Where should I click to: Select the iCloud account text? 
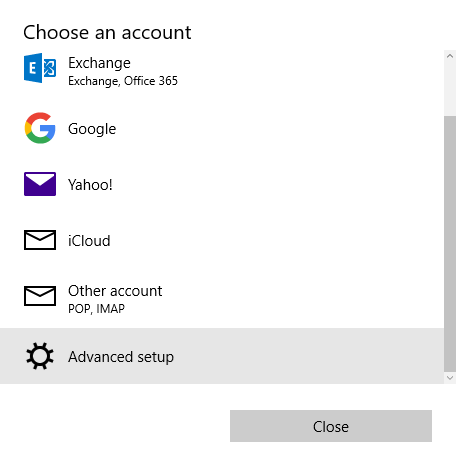(89, 241)
